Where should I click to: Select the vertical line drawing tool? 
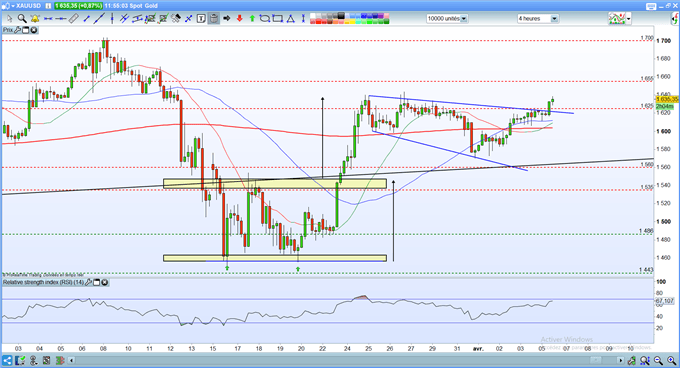pyautogui.click(x=112, y=19)
